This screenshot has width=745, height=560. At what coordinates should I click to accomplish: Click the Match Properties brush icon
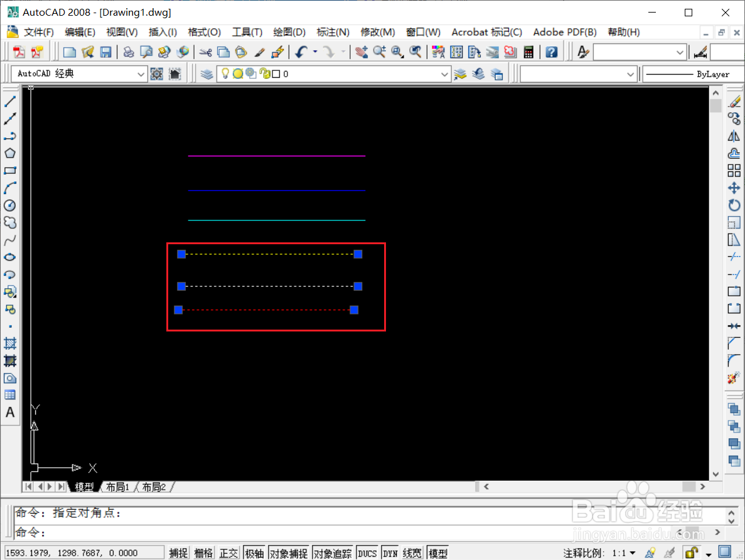pyautogui.click(x=260, y=52)
